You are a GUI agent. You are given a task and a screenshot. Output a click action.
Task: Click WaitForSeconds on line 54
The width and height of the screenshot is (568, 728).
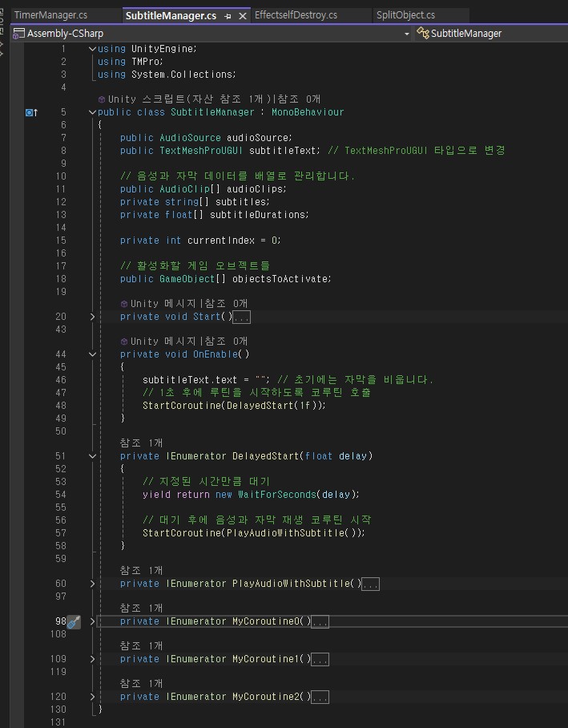(277, 495)
